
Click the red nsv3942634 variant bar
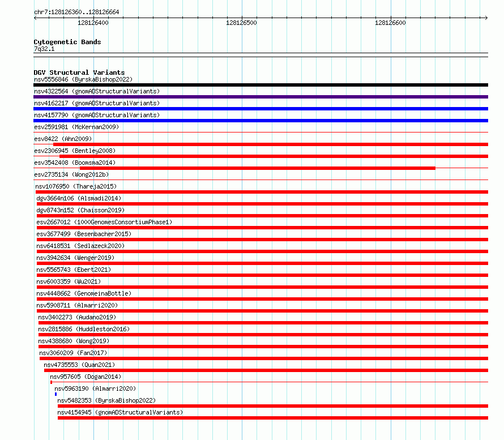[262, 263]
